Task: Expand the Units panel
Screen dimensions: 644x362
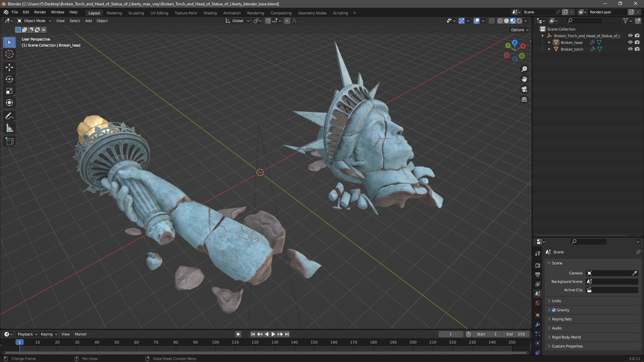Action: click(556, 301)
